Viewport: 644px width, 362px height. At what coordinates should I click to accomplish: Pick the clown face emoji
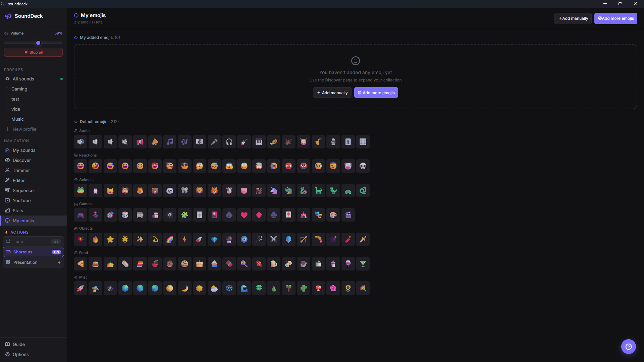click(348, 166)
